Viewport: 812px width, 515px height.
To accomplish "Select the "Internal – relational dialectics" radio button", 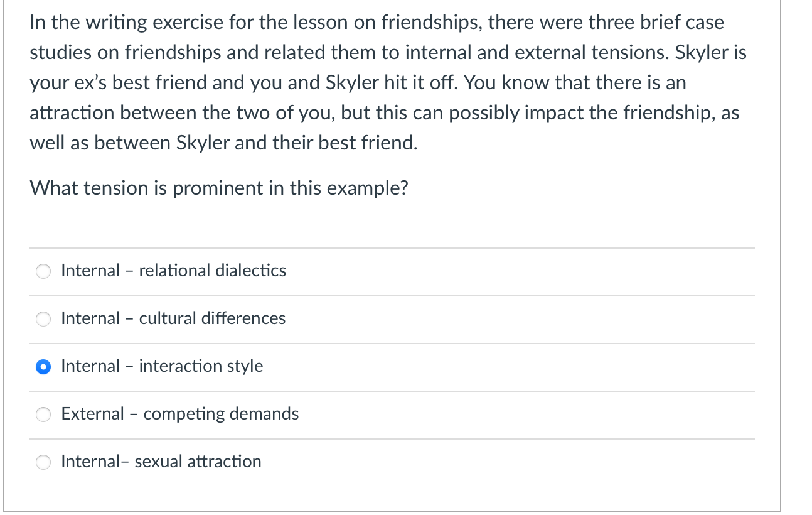I will [43, 271].
